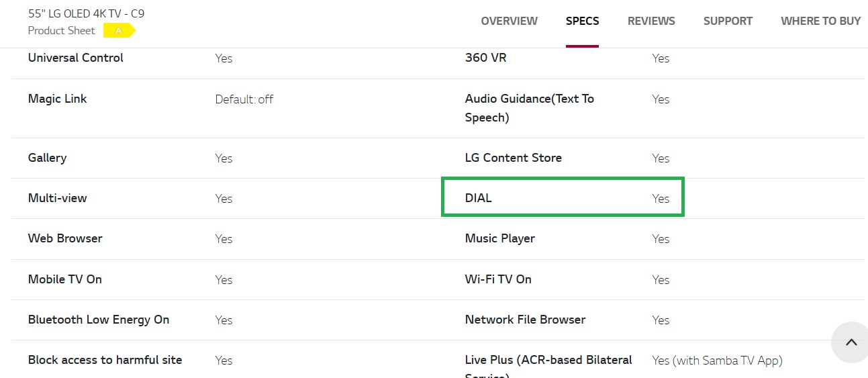Click the 55" LG OLED 4K TV title
Viewport: 868px width, 378px height.
[x=86, y=13]
